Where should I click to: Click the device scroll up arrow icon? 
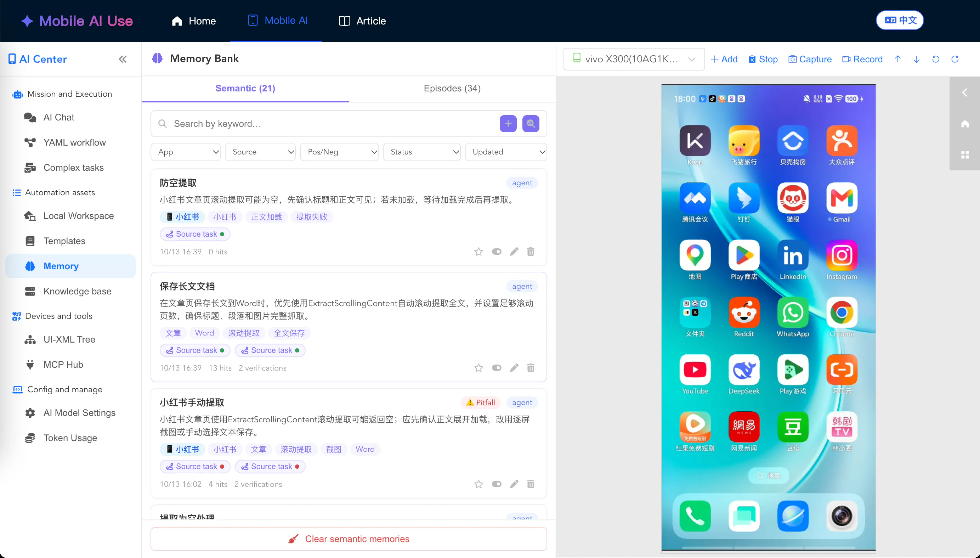[897, 59]
